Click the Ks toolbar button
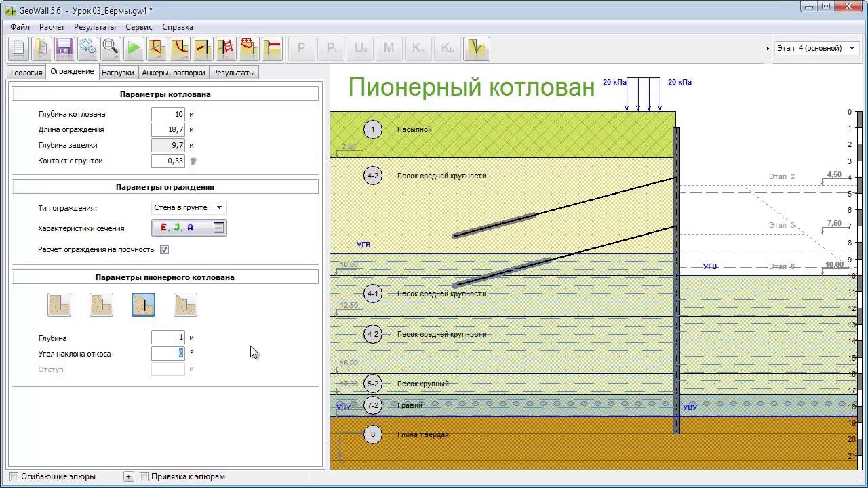 pyautogui.click(x=418, y=48)
